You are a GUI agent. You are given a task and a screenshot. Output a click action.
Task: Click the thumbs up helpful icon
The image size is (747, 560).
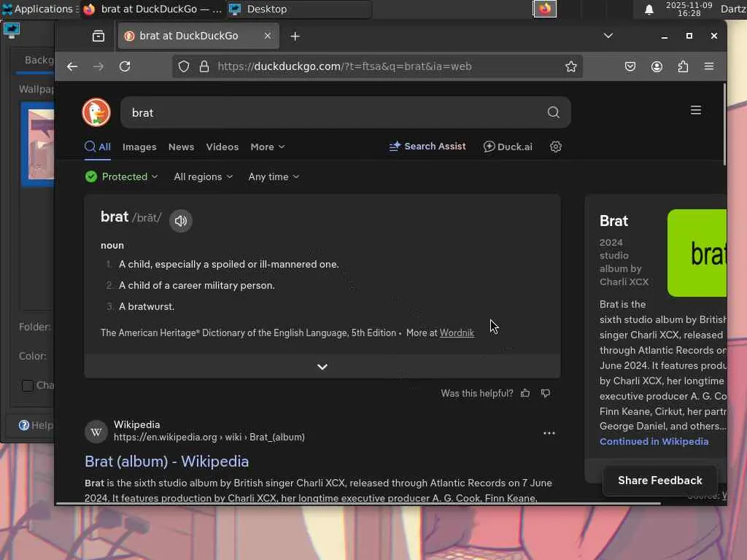(525, 393)
